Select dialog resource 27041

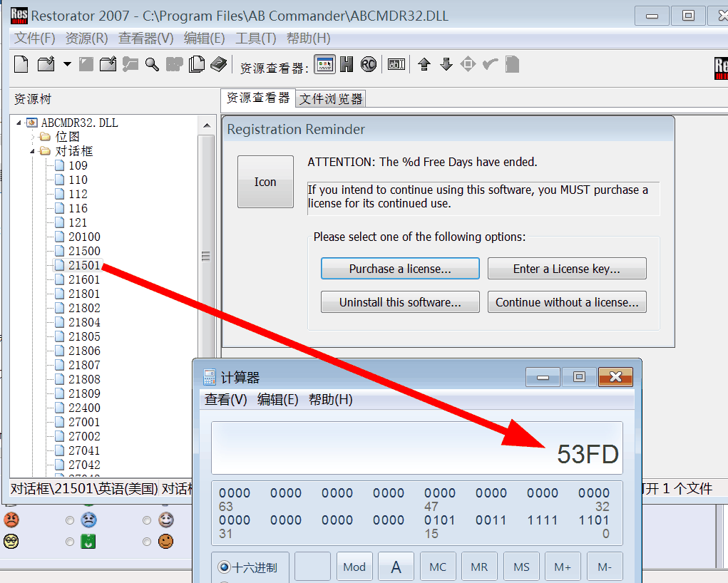[x=84, y=450]
